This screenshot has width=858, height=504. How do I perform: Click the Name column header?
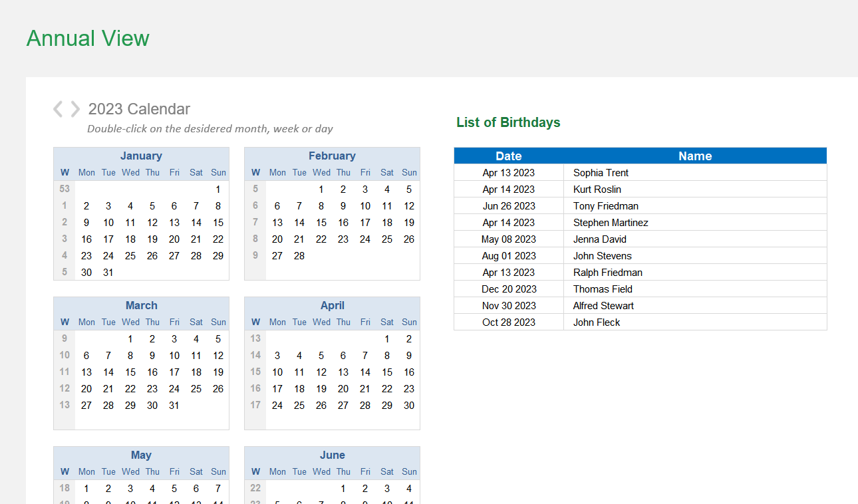pyautogui.click(x=695, y=156)
